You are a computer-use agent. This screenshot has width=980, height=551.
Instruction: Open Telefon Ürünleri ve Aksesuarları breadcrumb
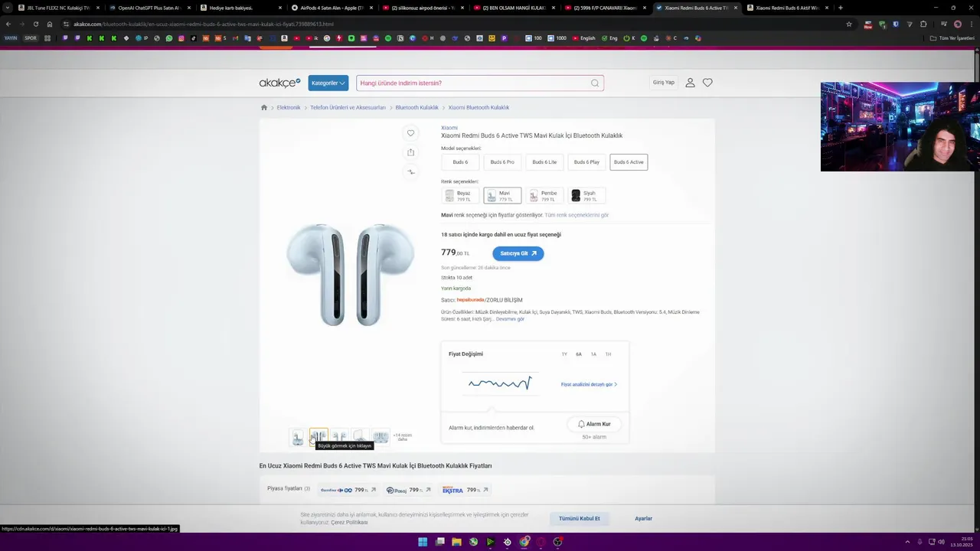[x=348, y=108]
